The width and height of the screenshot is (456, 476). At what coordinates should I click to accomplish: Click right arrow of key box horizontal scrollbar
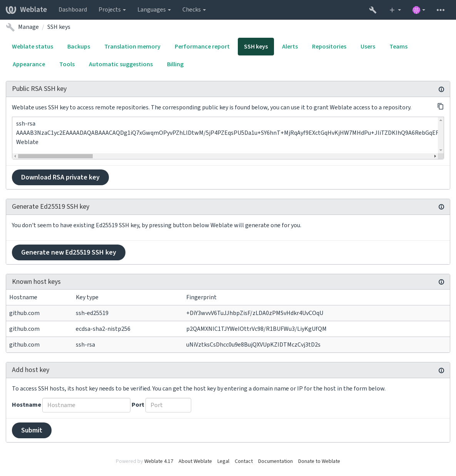pos(435,156)
